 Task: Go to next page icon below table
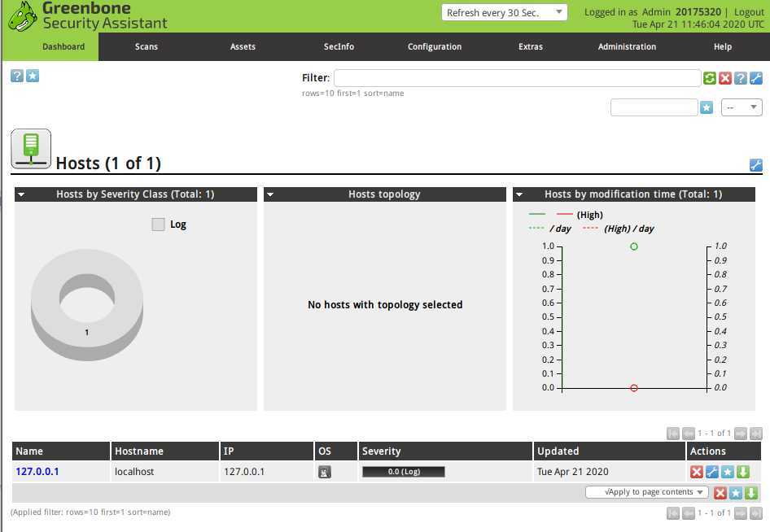741,513
